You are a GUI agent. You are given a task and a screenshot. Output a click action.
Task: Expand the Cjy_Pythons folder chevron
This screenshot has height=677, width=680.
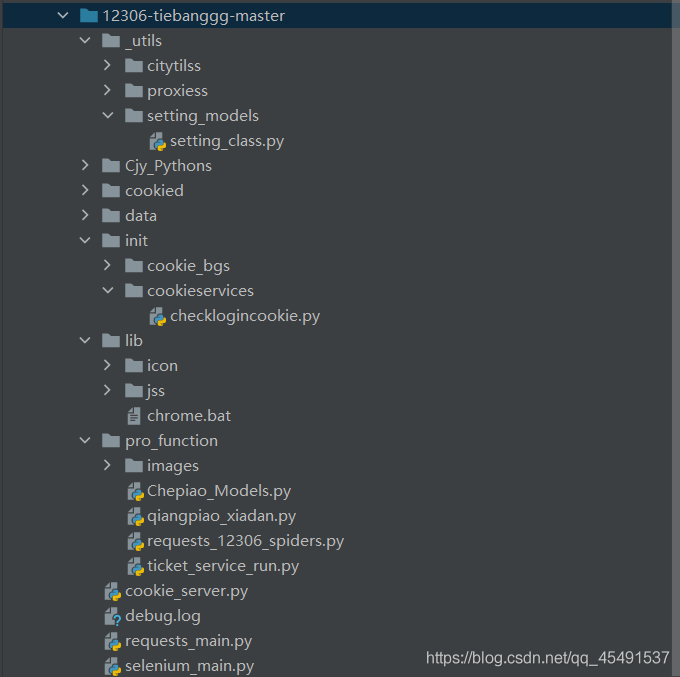coord(85,166)
